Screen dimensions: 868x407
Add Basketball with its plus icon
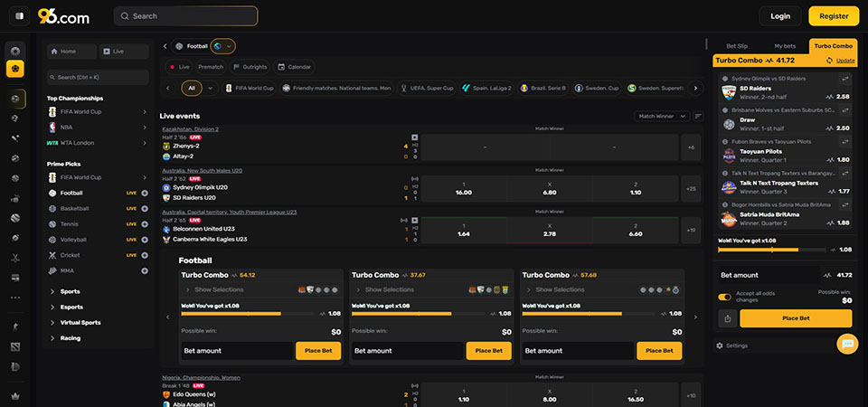145,209
